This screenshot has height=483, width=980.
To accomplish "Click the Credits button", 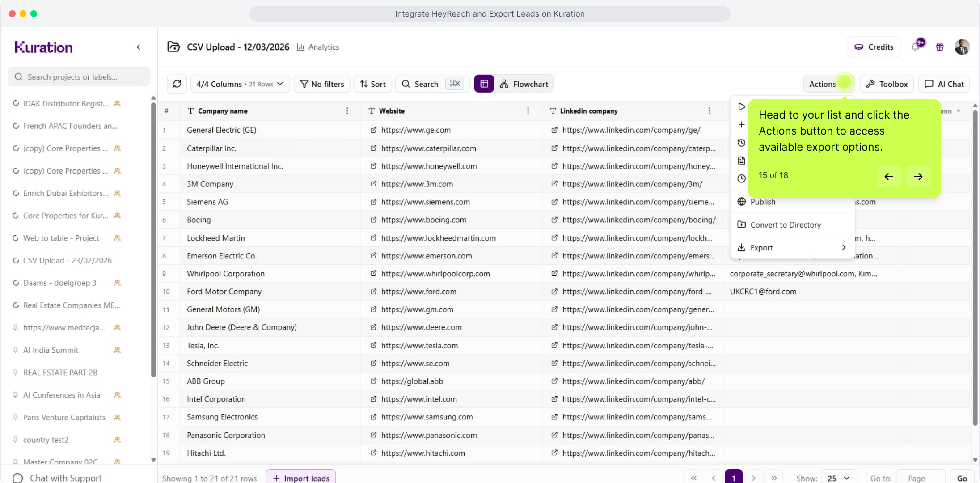I will click(x=874, y=47).
